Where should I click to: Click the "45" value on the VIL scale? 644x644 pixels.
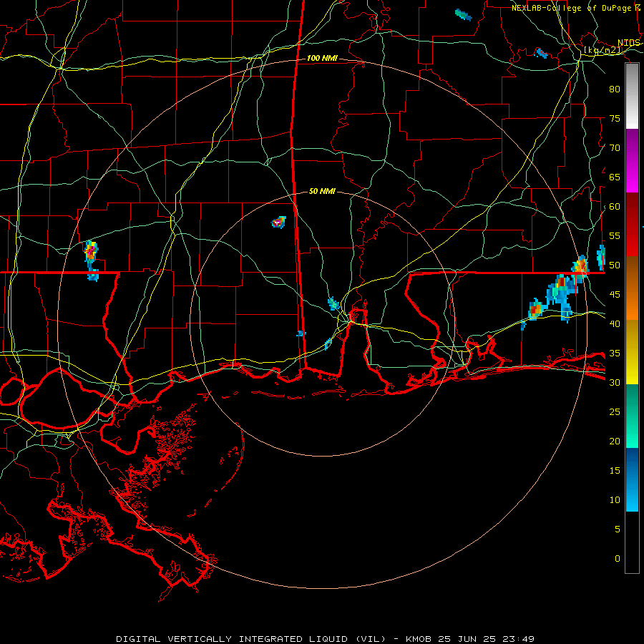(615, 295)
